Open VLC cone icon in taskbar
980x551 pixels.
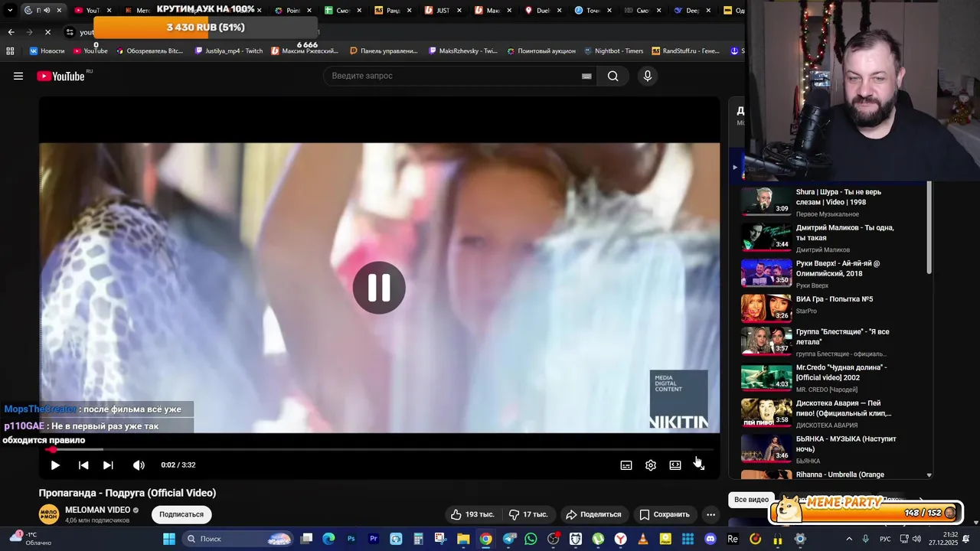[643, 539]
